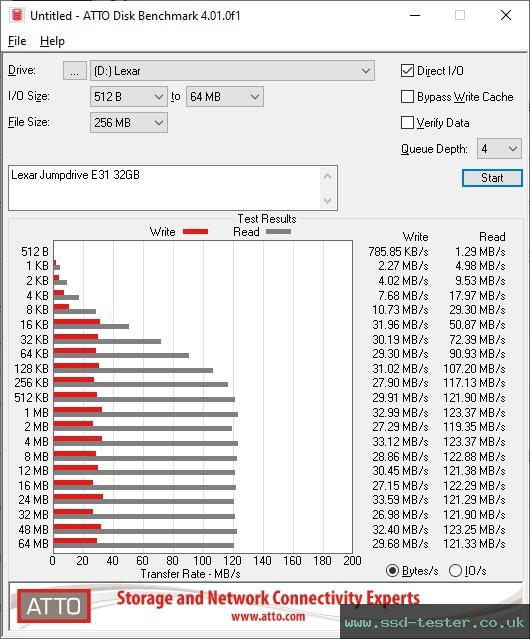Click the 512 B row label in chart
Viewport: 530px width, 639px height.
(x=35, y=252)
